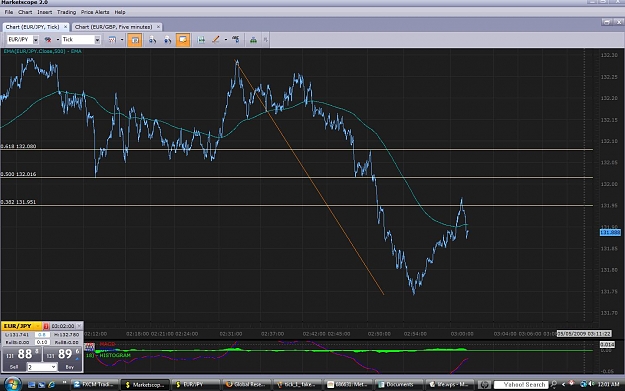
Task: Expand the line tool dropdown arrow
Action: [x=226, y=40]
